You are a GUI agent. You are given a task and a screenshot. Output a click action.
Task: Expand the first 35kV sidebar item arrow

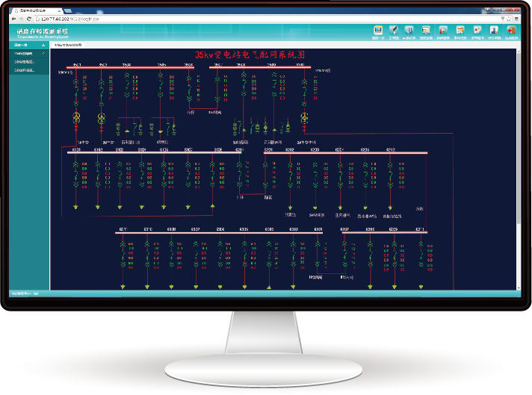[43, 54]
